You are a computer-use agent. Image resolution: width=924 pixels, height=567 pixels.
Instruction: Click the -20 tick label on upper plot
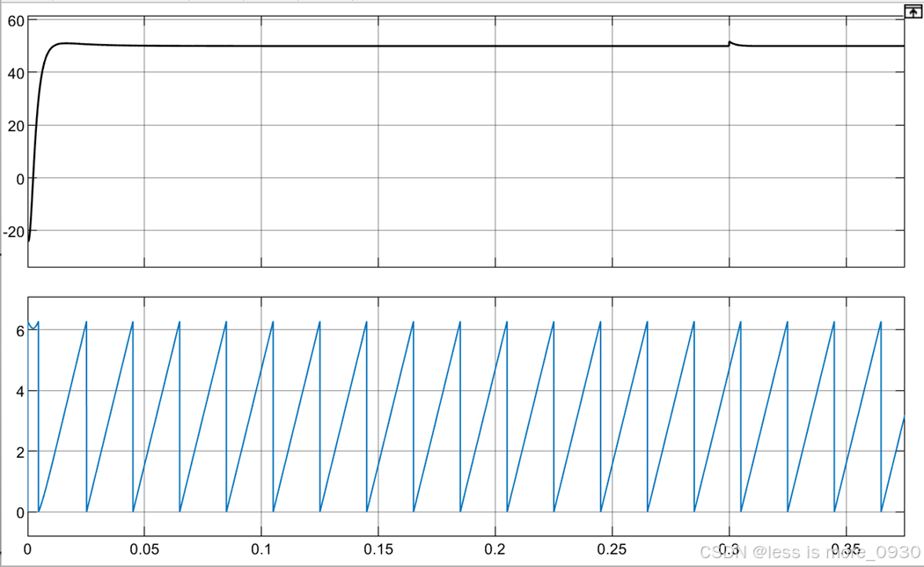tap(13, 232)
